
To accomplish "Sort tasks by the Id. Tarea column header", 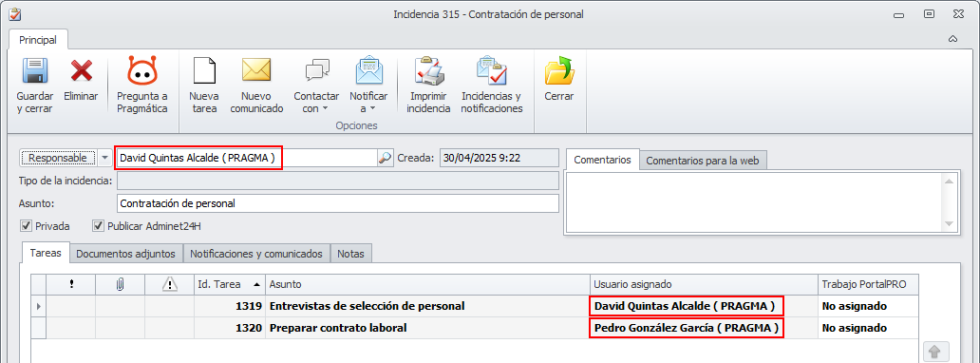I will 230,284.
